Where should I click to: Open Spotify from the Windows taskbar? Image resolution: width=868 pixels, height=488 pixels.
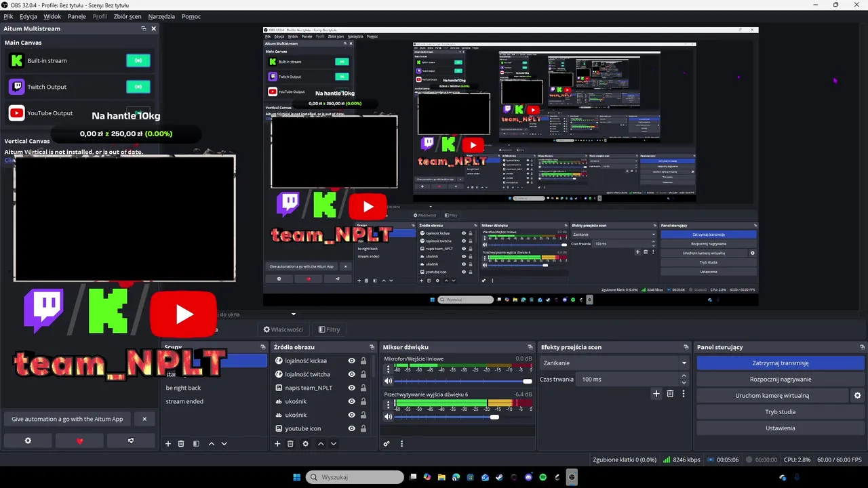coord(543,477)
